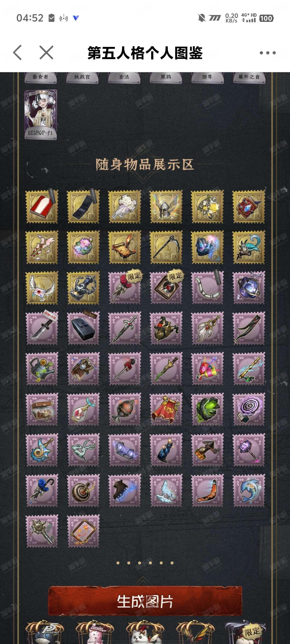Open the three-dot more menu
The image size is (290, 644).
[267, 53]
